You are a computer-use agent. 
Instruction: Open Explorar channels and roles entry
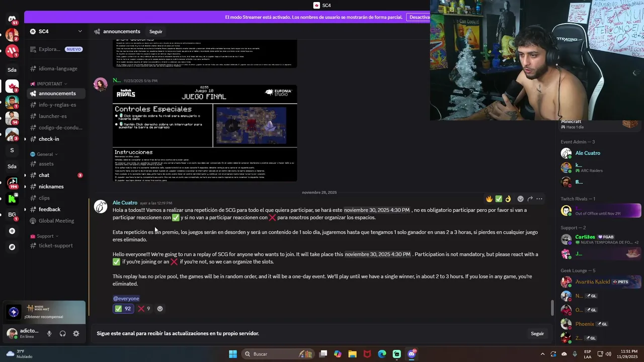click(x=56, y=49)
